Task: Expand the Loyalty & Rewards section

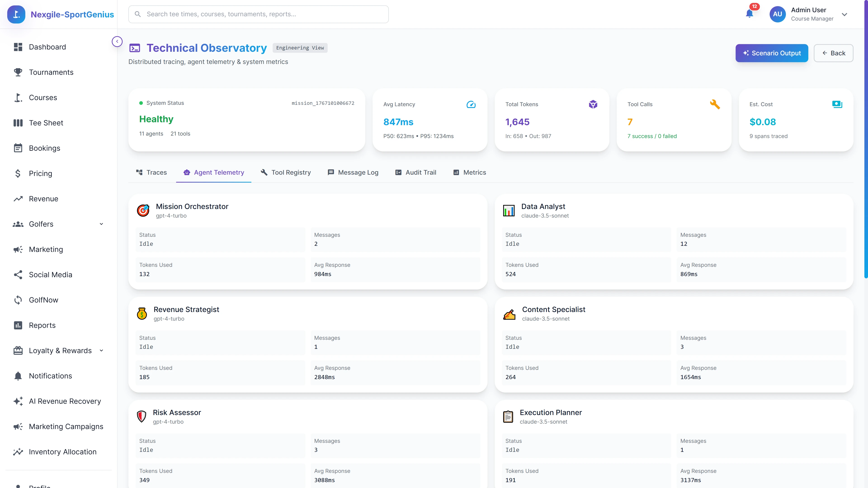Action: 101,350
